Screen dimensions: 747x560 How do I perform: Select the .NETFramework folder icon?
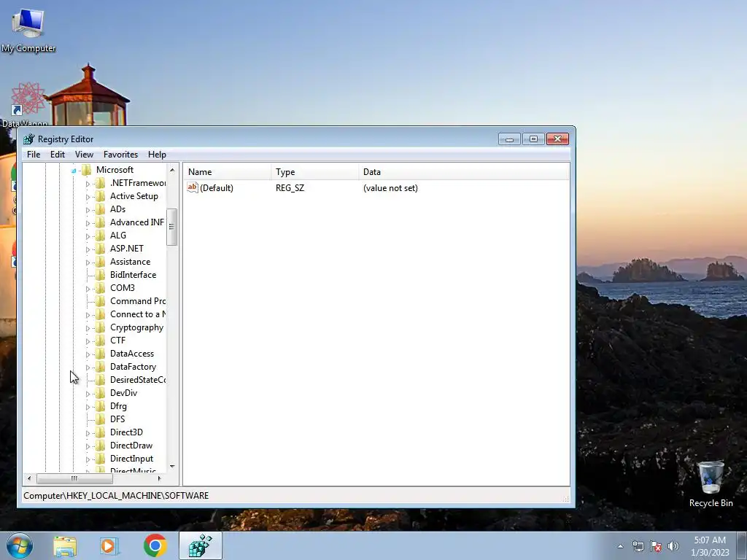(100, 183)
